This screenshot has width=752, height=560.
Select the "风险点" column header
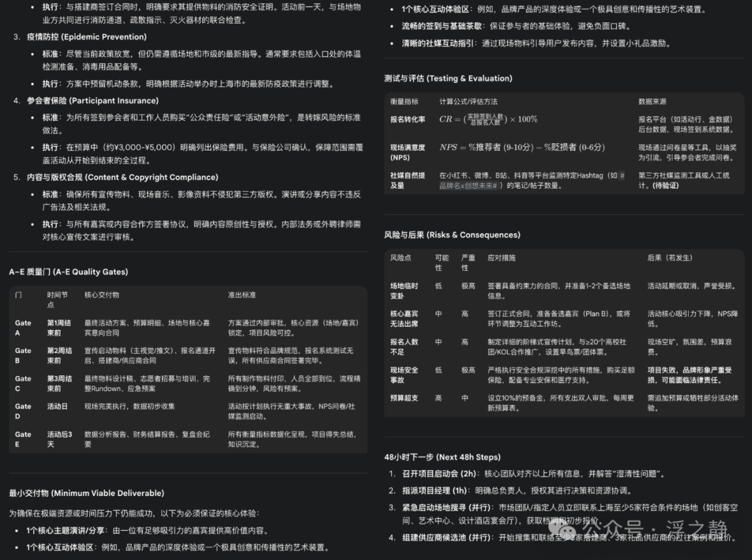pos(400,258)
